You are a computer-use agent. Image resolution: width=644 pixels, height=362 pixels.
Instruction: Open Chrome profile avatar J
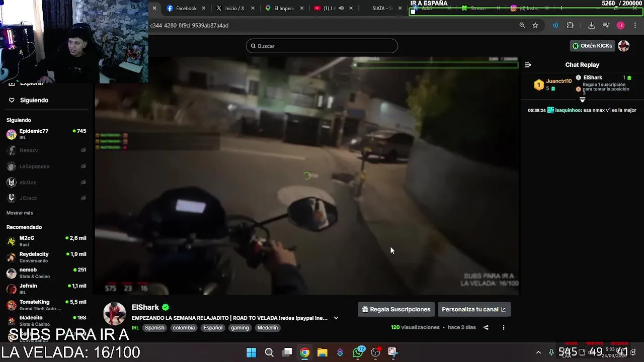coord(620,25)
